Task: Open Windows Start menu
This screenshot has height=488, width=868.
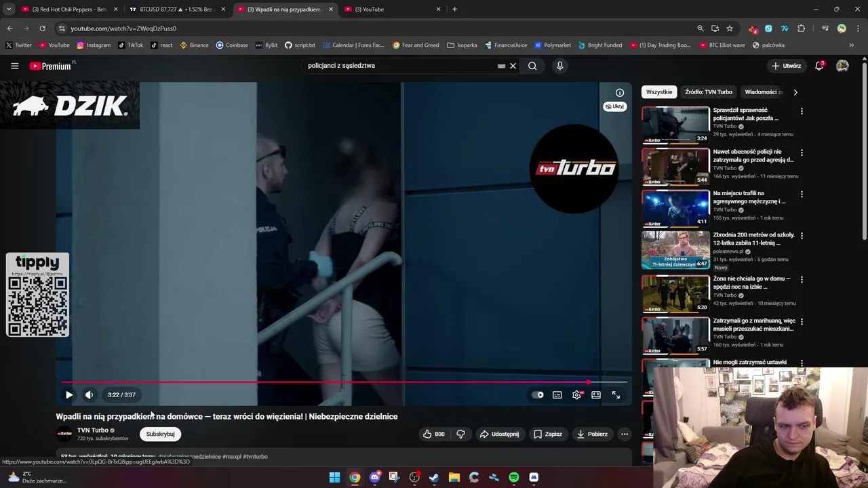Action: pos(334,477)
